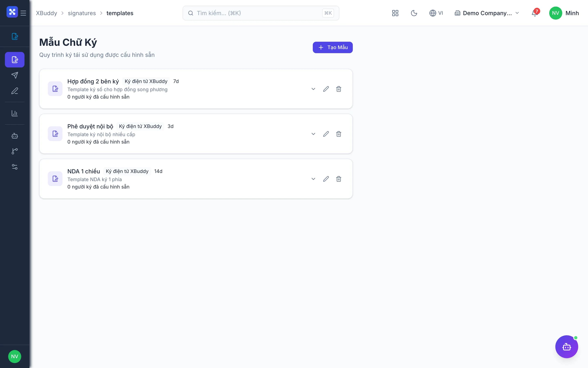The height and width of the screenshot is (368, 588).
Task: Click the NDA 1 chiều document icon
Action: pyautogui.click(x=55, y=179)
